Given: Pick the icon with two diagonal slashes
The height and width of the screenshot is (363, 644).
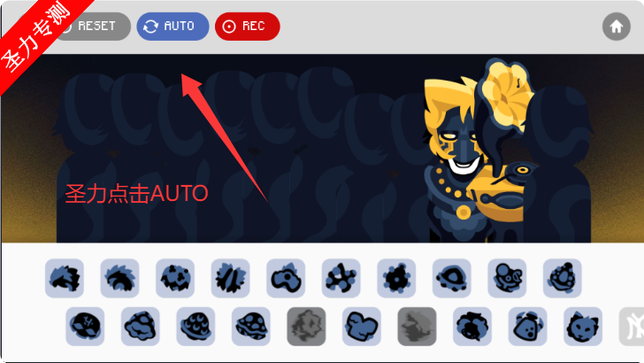Looking at the screenshot, I should click(230, 278).
